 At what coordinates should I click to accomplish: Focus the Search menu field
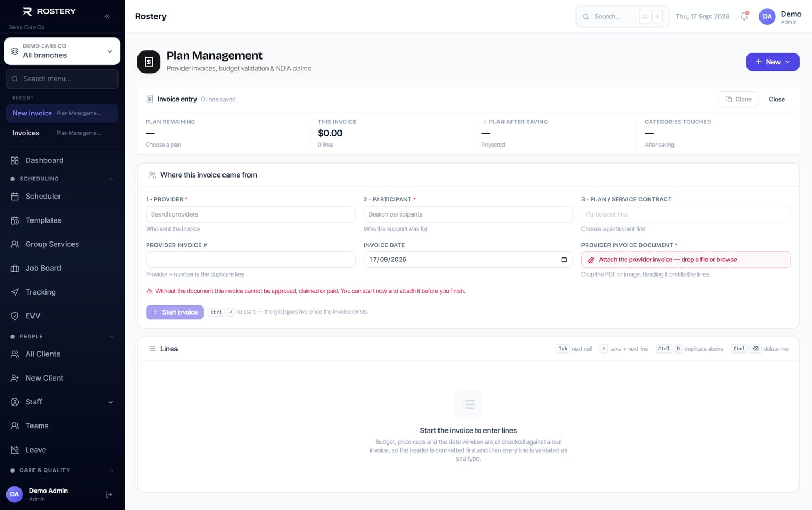point(62,79)
